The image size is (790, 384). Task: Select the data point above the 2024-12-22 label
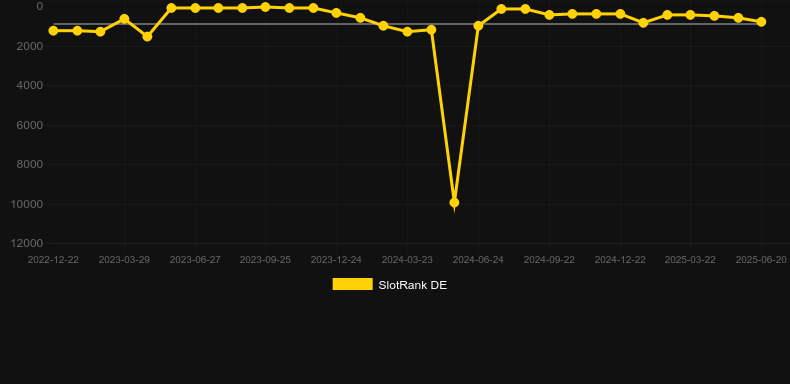620,14
